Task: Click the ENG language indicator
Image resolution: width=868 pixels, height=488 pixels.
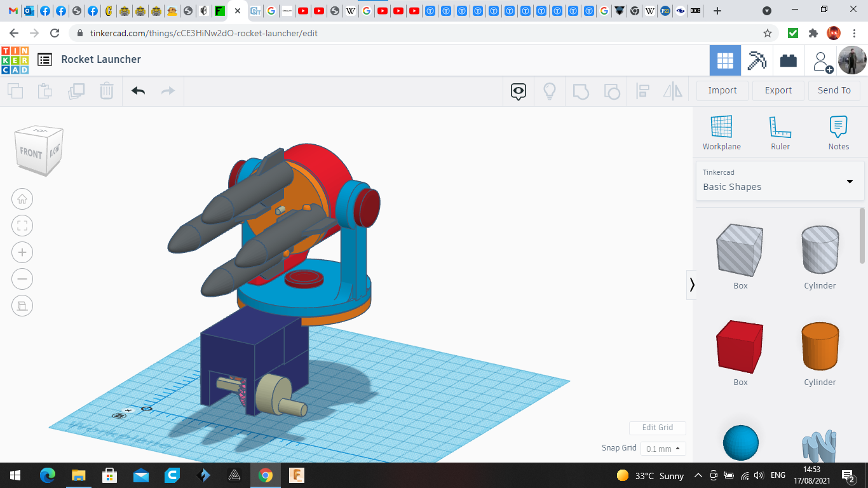Action: (778, 475)
